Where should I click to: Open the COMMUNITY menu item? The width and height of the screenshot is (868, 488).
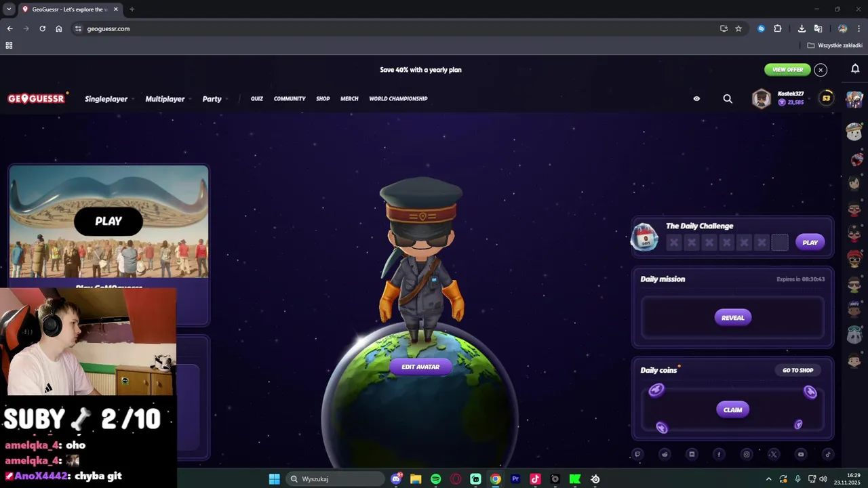point(290,99)
